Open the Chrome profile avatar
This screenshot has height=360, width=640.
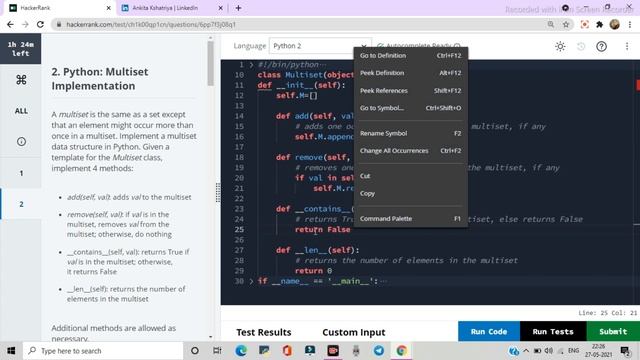pos(615,24)
